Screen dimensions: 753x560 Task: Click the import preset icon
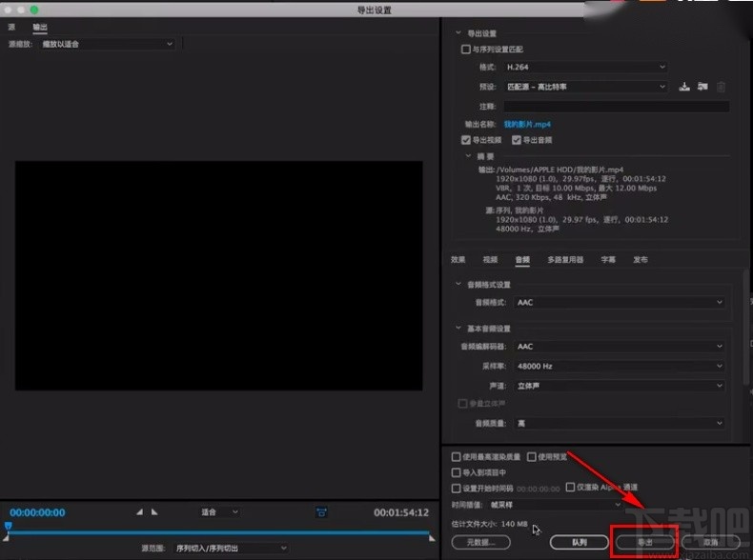[702, 87]
